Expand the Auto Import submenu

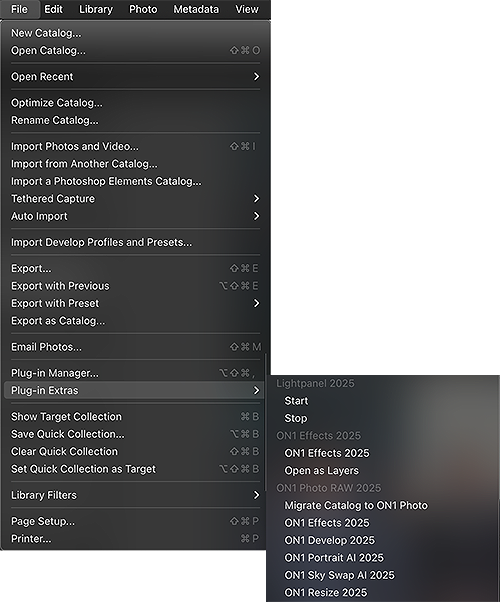point(135,216)
